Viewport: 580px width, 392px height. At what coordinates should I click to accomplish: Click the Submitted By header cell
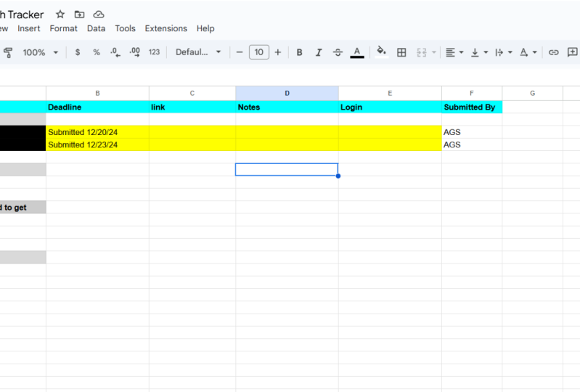coord(472,107)
